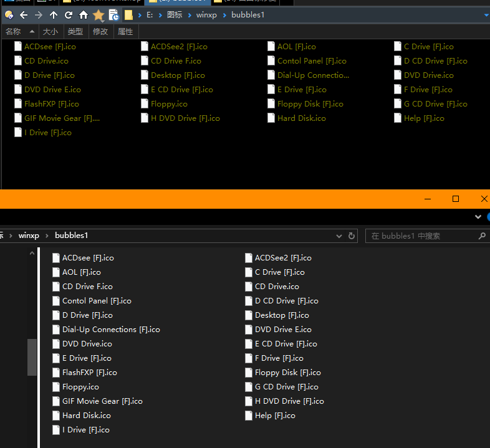Select FlashFXP [F].ico in top file list
The width and height of the screenshot is (490, 448).
coord(51,104)
